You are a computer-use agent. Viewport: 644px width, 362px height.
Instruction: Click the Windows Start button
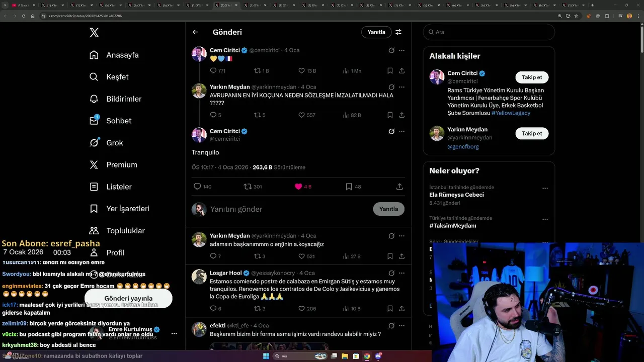[x=266, y=356]
